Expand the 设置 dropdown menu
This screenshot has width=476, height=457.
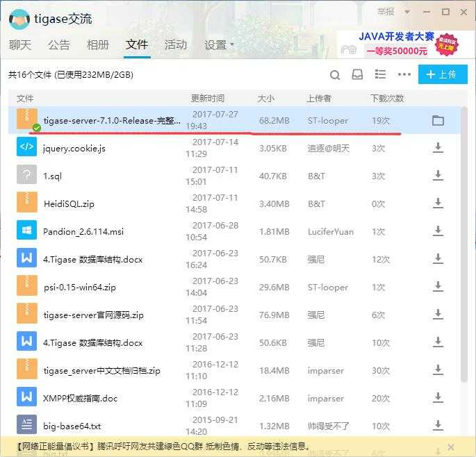click(219, 45)
